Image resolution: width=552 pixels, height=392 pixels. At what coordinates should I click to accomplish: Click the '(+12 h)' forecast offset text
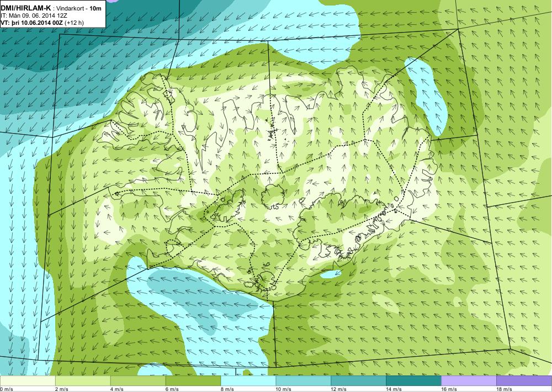pyautogui.click(x=75, y=23)
